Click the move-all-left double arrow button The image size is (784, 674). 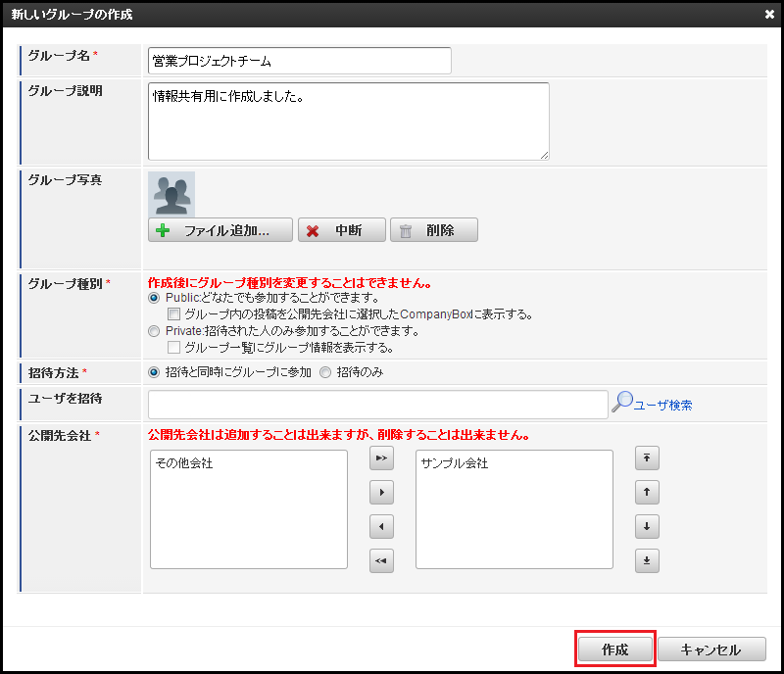(381, 560)
